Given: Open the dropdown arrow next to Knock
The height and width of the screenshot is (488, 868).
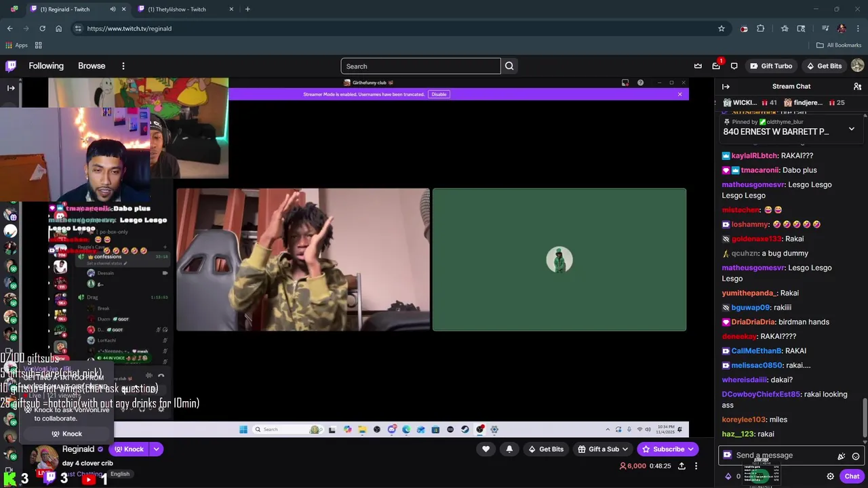Looking at the screenshot, I should point(156,449).
